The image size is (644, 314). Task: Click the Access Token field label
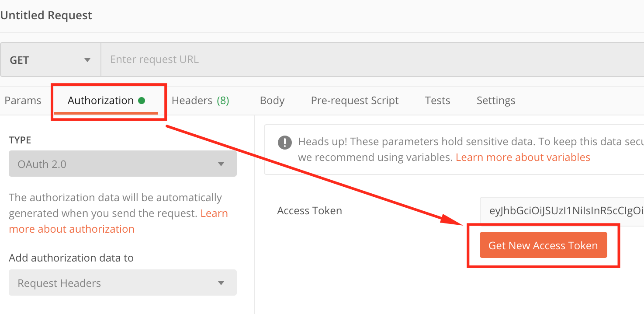tap(309, 210)
